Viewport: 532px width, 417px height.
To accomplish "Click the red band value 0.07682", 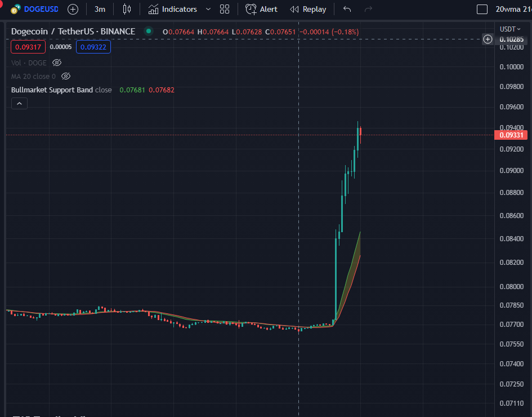I will (162, 90).
